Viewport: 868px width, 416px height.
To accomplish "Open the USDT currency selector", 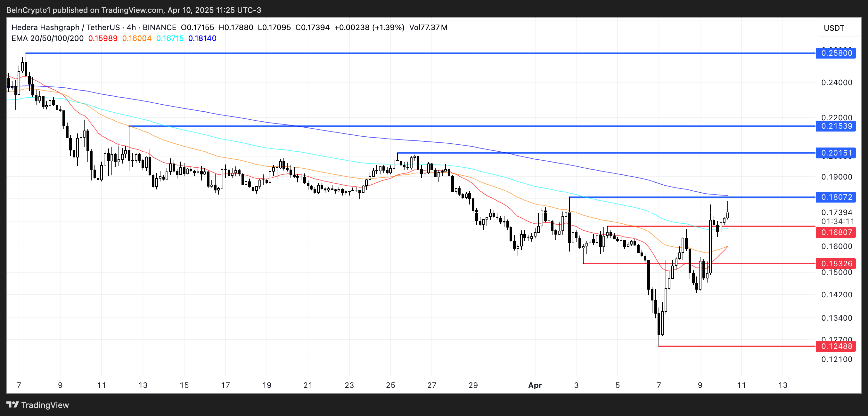I will pyautogui.click(x=835, y=28).
